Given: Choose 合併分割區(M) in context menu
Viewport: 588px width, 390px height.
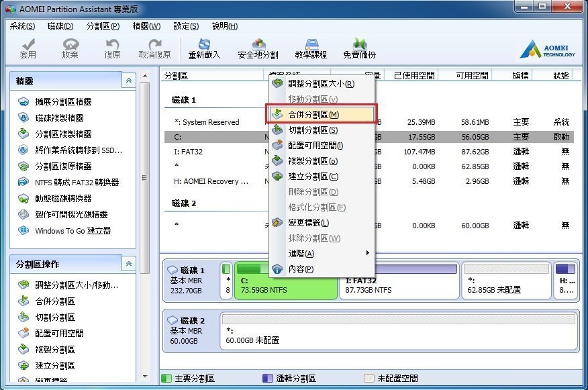Looking at the screenshot, I should [x=322, y=114].
